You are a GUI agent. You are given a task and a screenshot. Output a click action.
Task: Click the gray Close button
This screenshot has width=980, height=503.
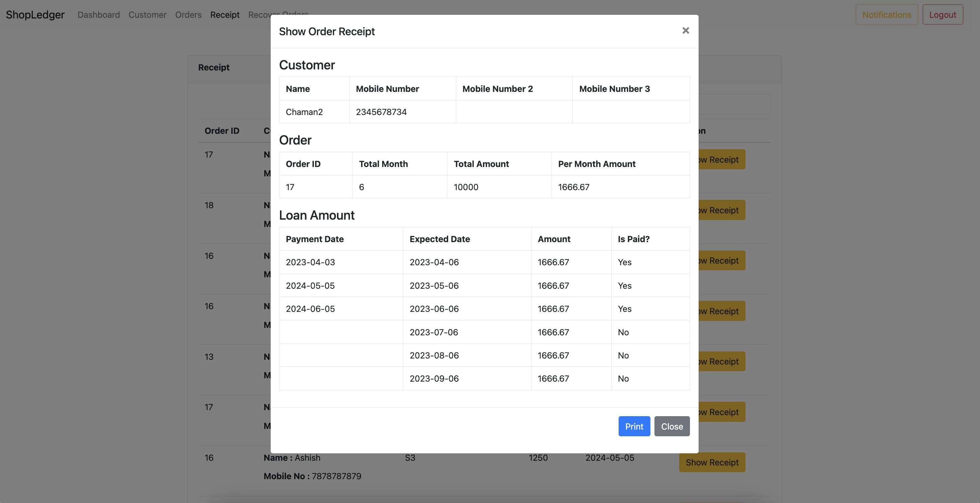click(672, 426)
